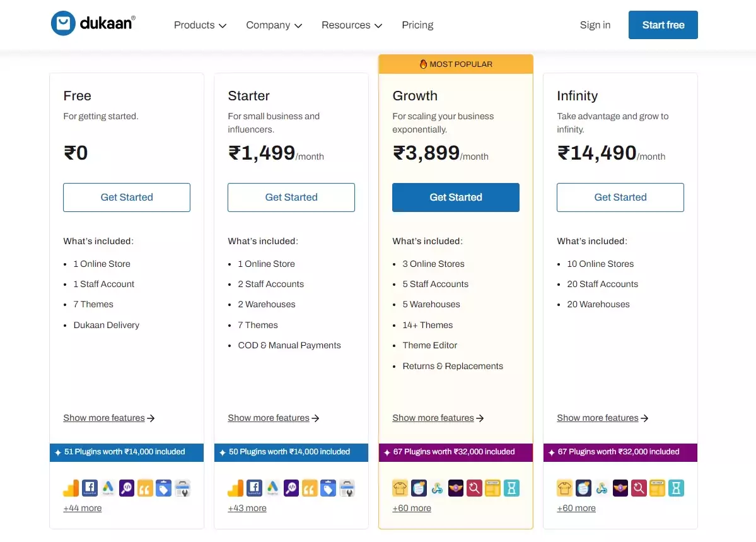Screen dimensions: 756x542
Task: Open the Products dropdown menu
Action: pyautogui.click(x=200, y=25)
